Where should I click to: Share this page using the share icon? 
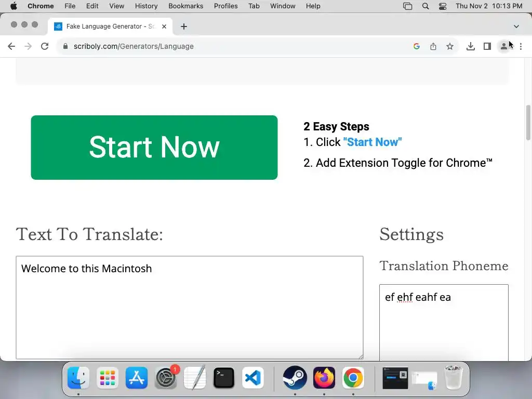point(433,46)
